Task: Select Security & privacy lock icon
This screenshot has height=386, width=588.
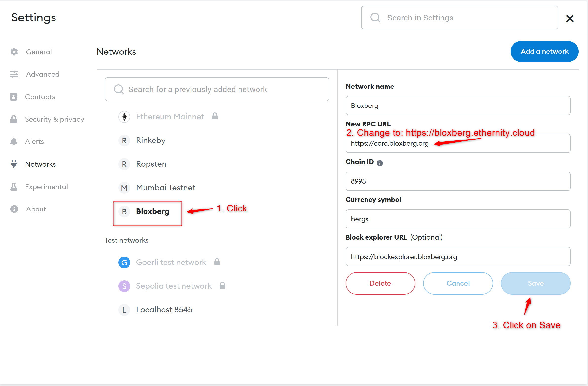Action: [14, 119]
